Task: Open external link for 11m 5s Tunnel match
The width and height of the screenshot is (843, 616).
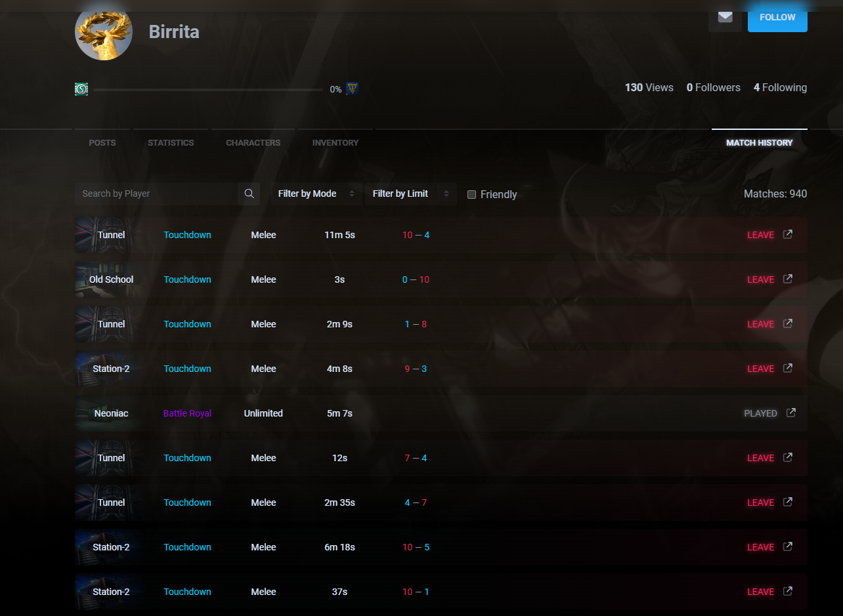Action: [788, 234]
